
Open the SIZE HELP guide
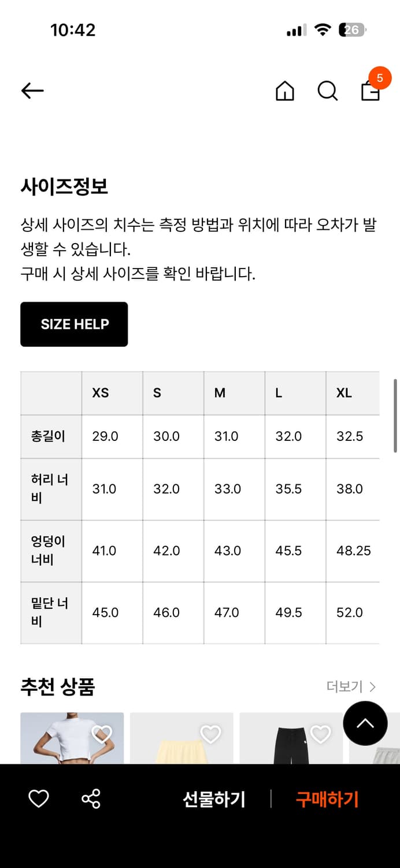[74, 324]
